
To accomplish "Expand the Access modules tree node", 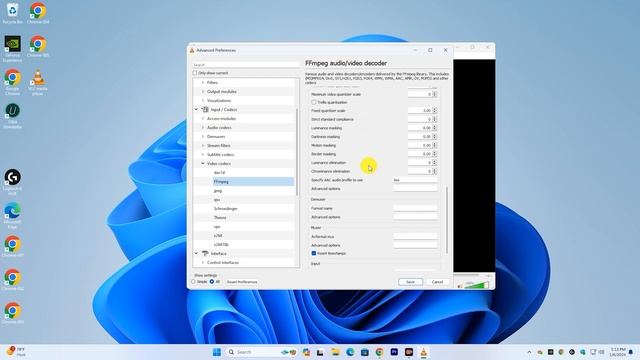I will (203, 118).
